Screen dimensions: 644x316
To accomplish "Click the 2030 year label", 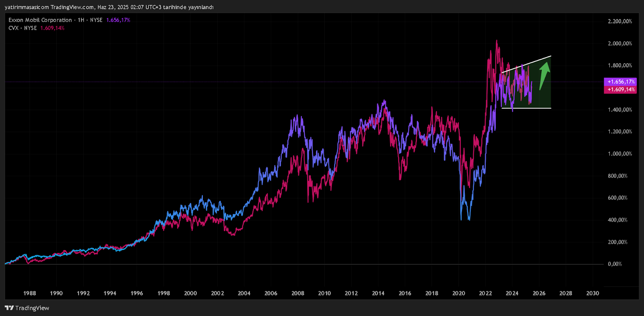I will click(592, 293).
